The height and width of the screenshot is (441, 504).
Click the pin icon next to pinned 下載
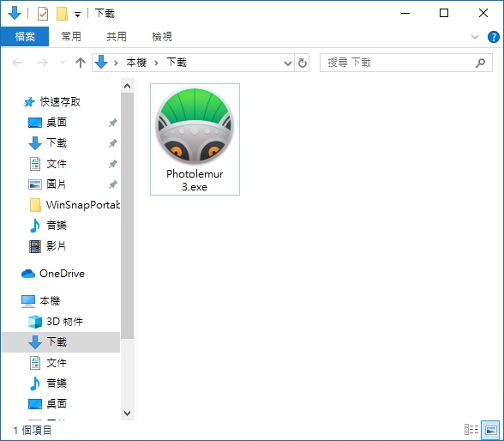pyautogui.click(x=113, y=143)
